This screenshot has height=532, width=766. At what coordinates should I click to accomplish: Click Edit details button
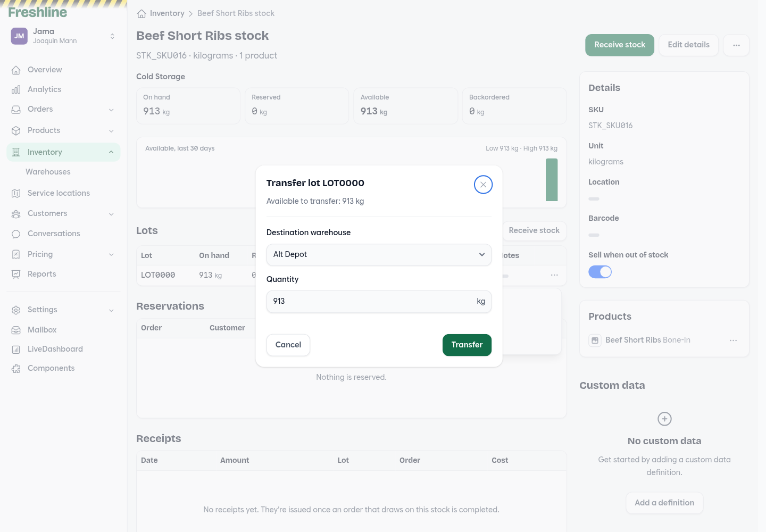tap(689, 45)
